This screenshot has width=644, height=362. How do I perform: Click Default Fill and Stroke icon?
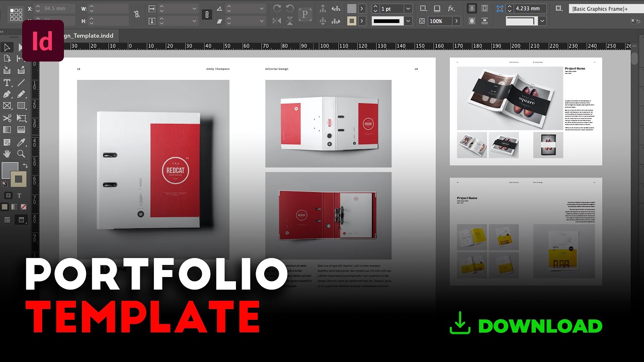(5, 184)
